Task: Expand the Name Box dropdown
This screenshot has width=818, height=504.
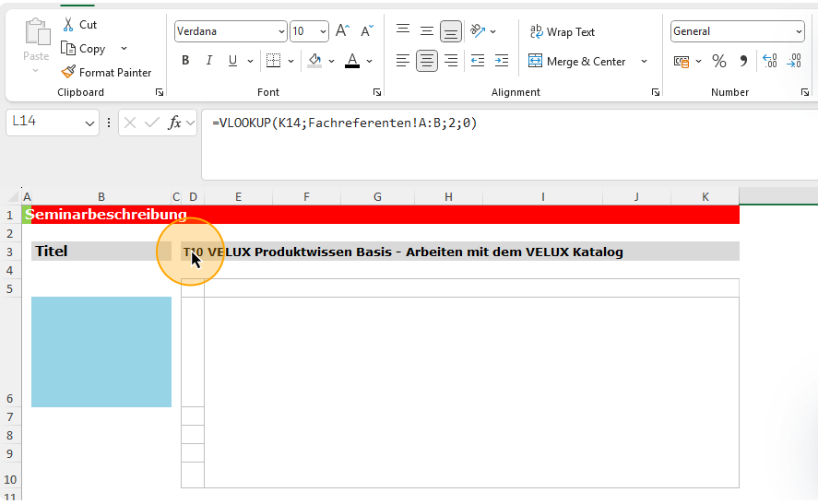Action: [x=89, y=123]
